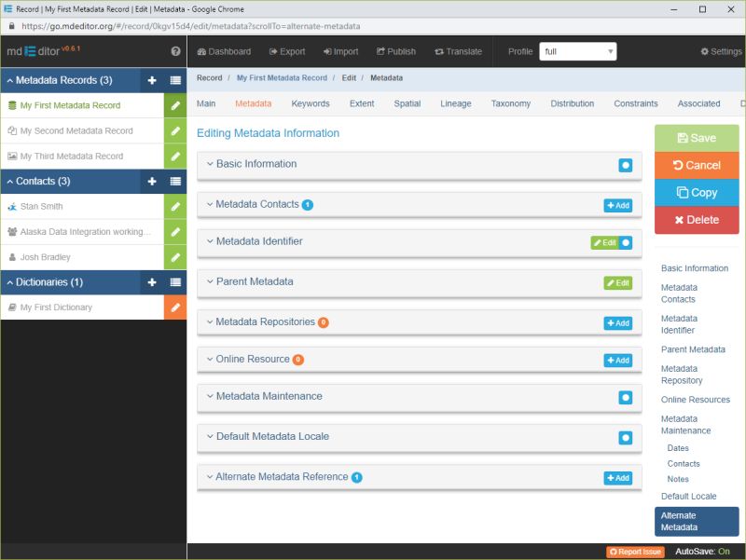Collapse the Basic Information panel
The height and width of the screenshot is (560, 746).
tap(252, 164)
